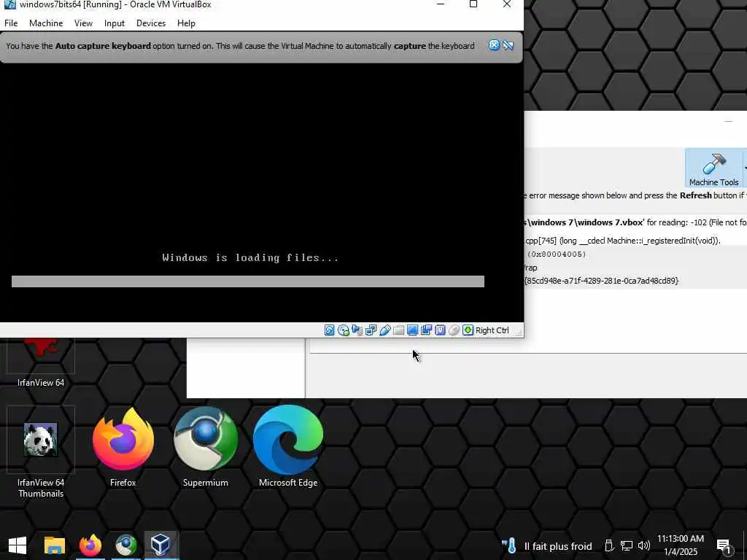Click the Windows is loading files progress bar

pos(248,281)
